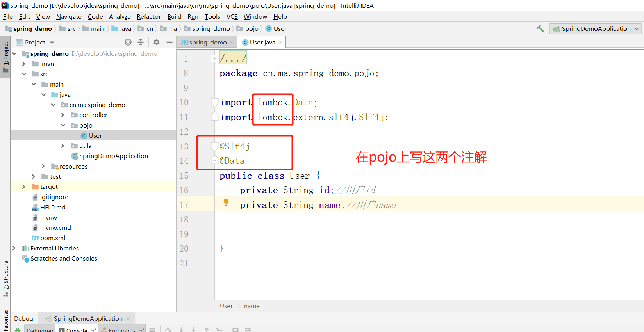Expand the folded comment block on line 1
Image resolution: width=644 pixels, height=332 pixels.
point(214,59)
